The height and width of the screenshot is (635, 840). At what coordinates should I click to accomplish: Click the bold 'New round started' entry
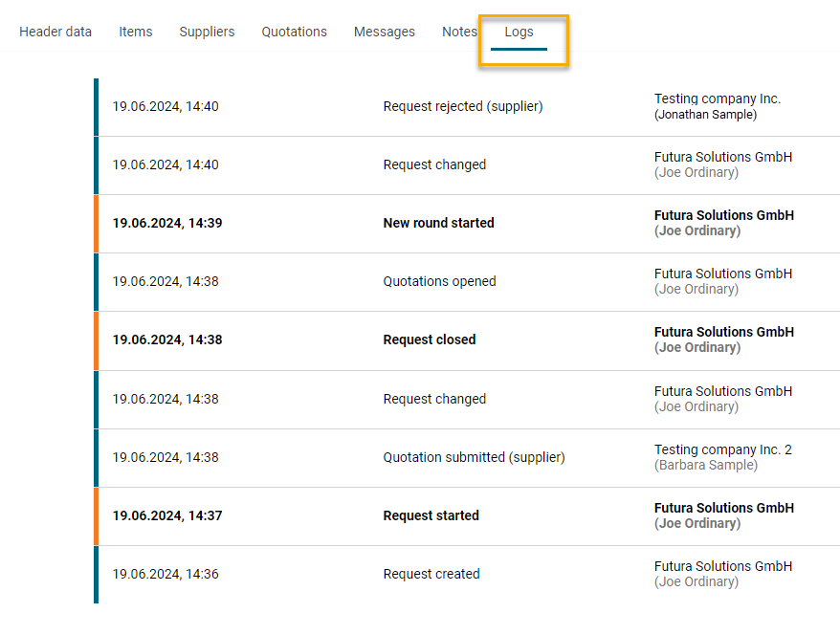(x=439, y=223)
